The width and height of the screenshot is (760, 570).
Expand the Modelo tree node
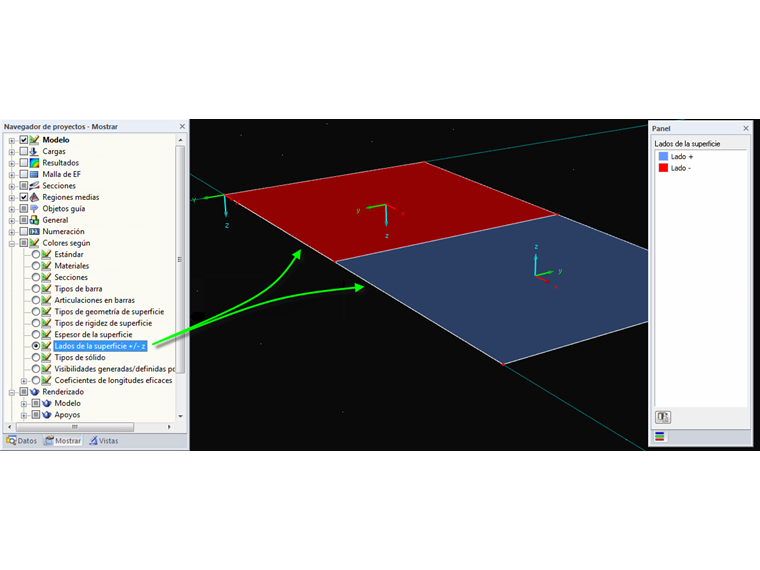[12, 141]
